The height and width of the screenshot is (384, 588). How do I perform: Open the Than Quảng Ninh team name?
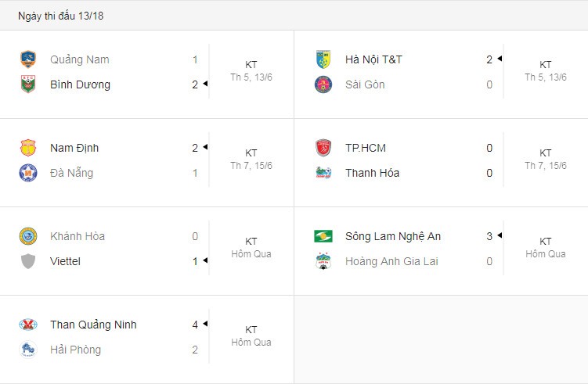93,325
